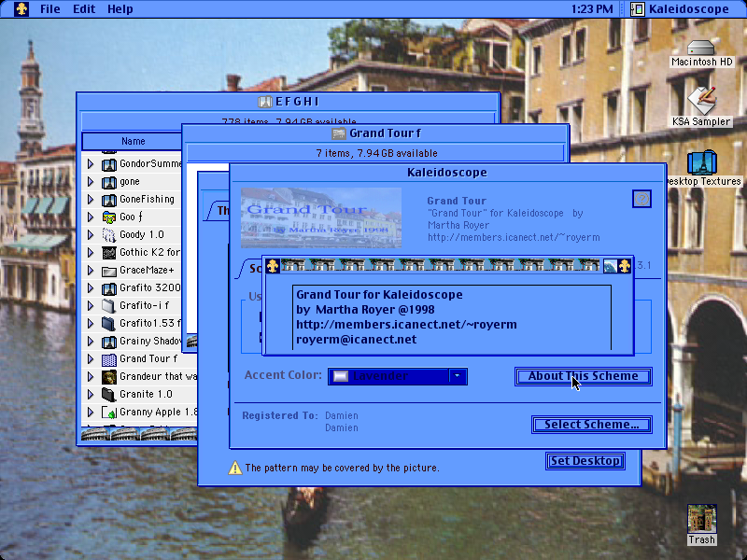Select the Gothic K2 item icon

click(x=109, y=253)
